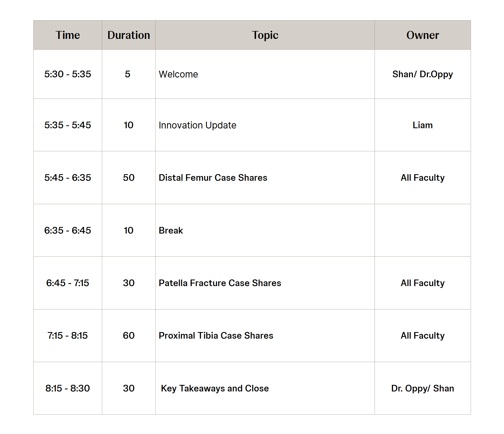504x434 pixels.
Task: Click Distal Femur Case Shares text
Action: [213, 178]
